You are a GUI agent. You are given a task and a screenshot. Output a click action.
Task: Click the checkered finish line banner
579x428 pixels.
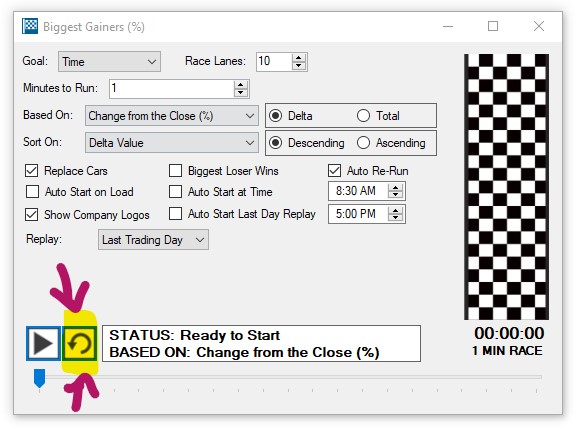click(x=506, y=187)
